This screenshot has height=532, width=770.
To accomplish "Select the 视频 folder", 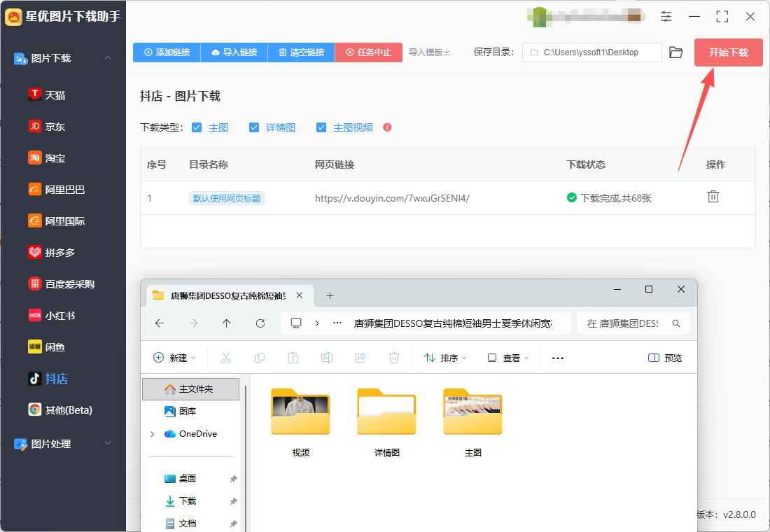I will [300, 423].
